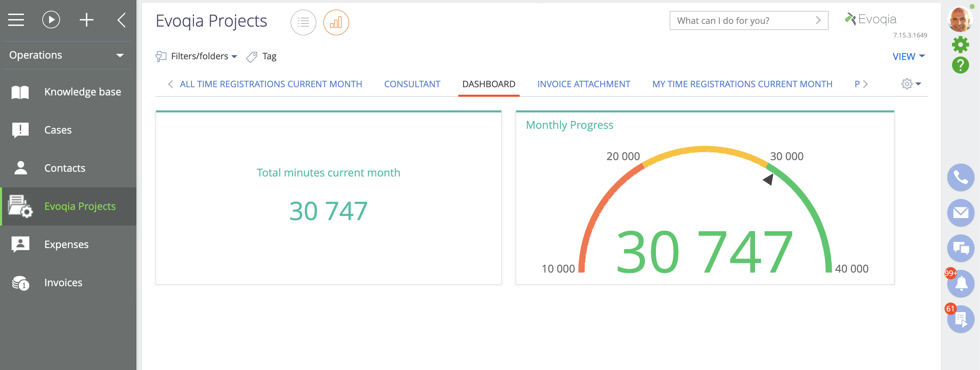Click the gauge value 30 747

704,252
